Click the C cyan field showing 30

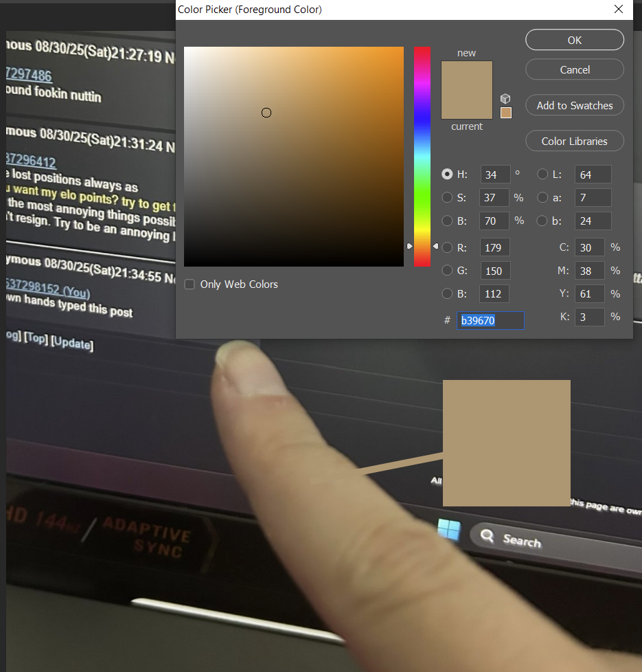click(589, 248)
